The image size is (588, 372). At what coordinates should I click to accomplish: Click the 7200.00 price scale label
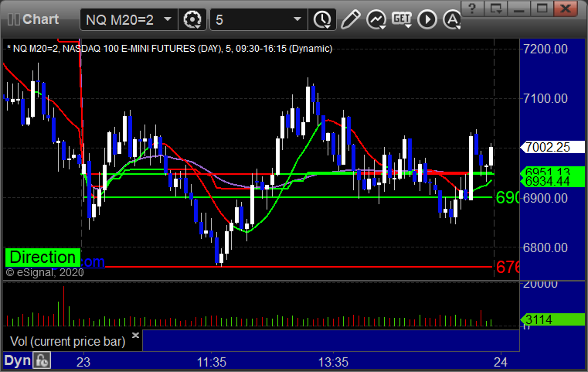(546, 49)
